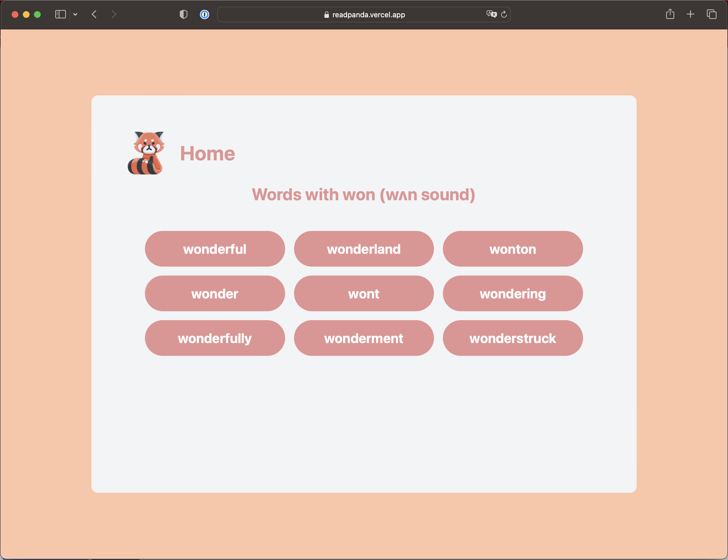Open the privacy shield icon
728x560 pixels.
click(183, 14)
